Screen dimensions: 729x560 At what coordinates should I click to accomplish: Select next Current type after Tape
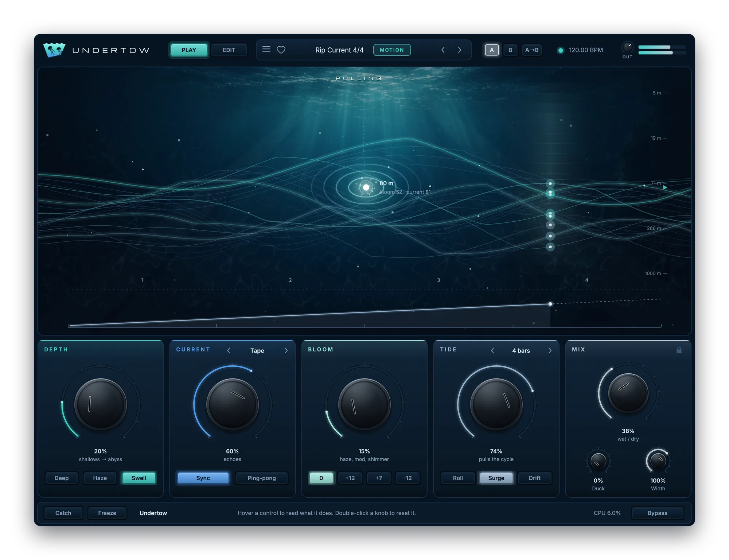286,350
